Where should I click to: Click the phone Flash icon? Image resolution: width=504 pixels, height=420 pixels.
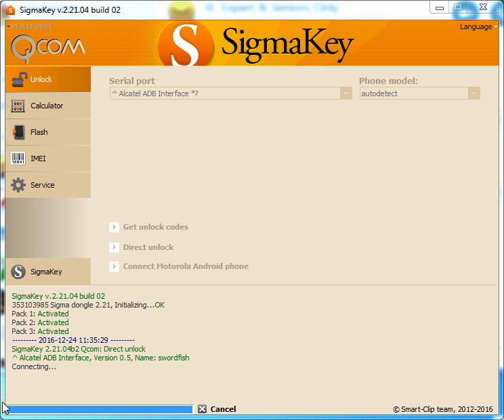click(x=19, y=132)
